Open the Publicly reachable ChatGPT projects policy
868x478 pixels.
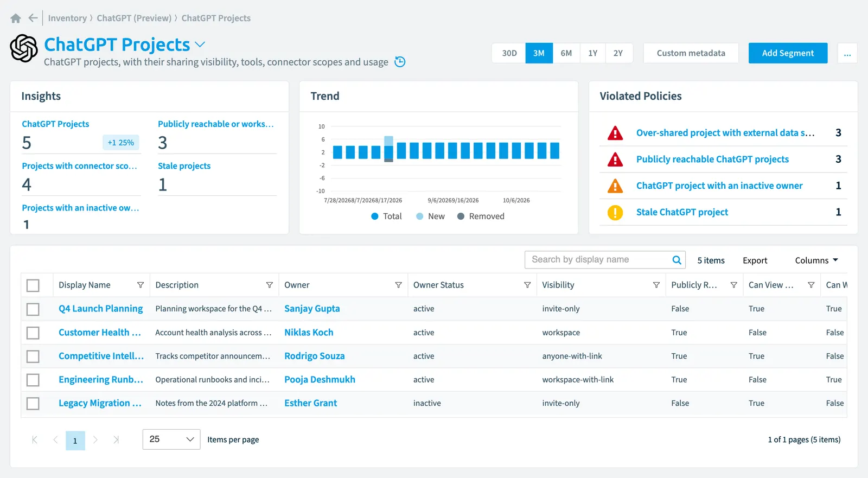click(x=712, y=159)
